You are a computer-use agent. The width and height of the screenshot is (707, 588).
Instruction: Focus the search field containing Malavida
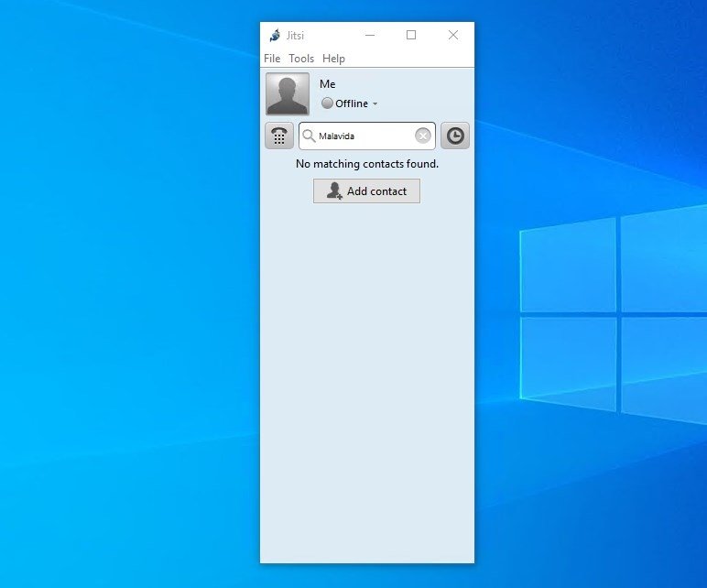tap(365, 136)
